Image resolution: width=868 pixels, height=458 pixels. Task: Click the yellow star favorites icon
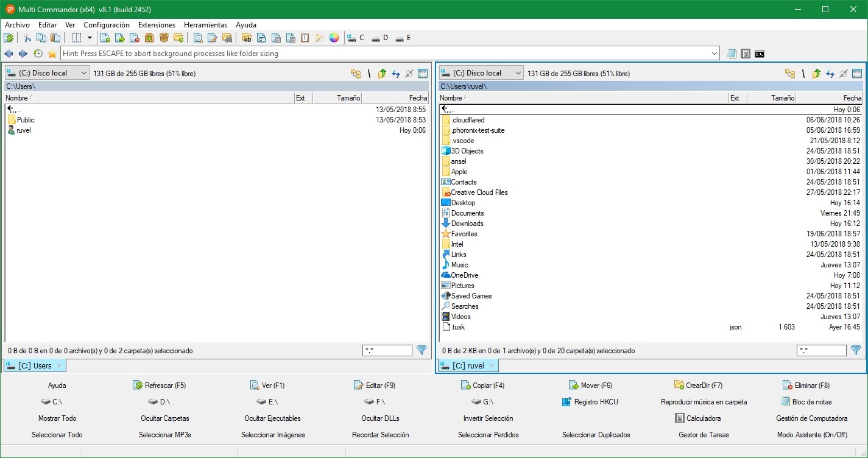[52, 54]
